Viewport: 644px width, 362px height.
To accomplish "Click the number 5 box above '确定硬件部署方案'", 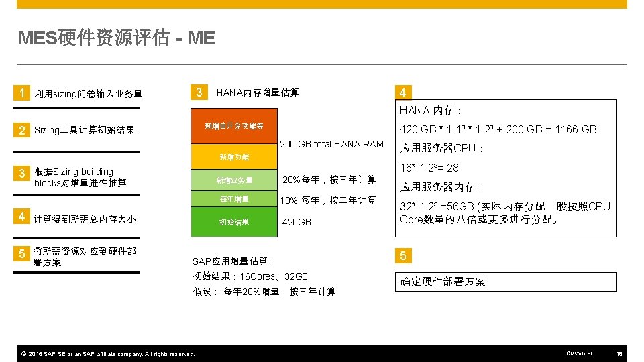I will tap(403, 255).
